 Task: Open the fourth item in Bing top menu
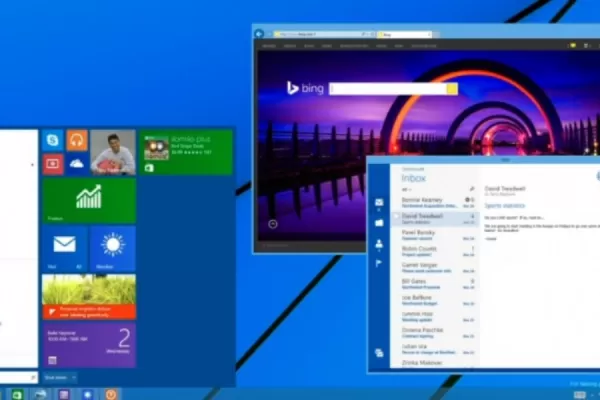[326, 46]
